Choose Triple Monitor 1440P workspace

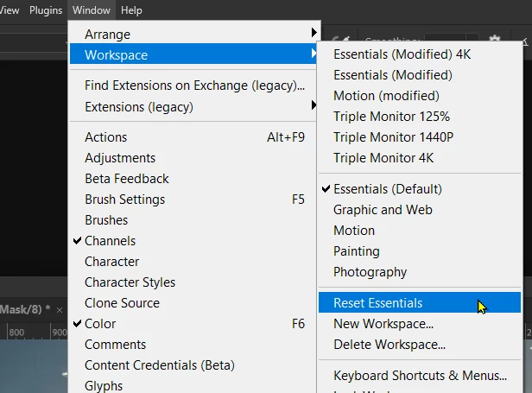tap(420, 137)
